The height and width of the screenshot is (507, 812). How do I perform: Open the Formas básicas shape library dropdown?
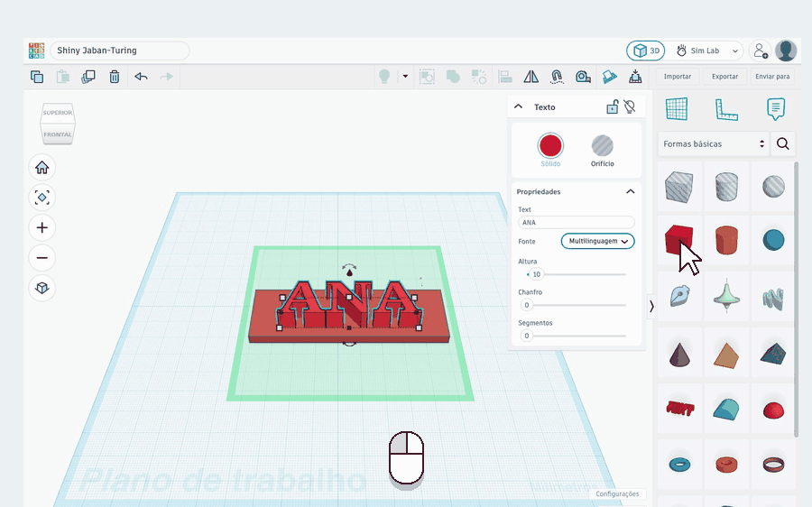714,144
